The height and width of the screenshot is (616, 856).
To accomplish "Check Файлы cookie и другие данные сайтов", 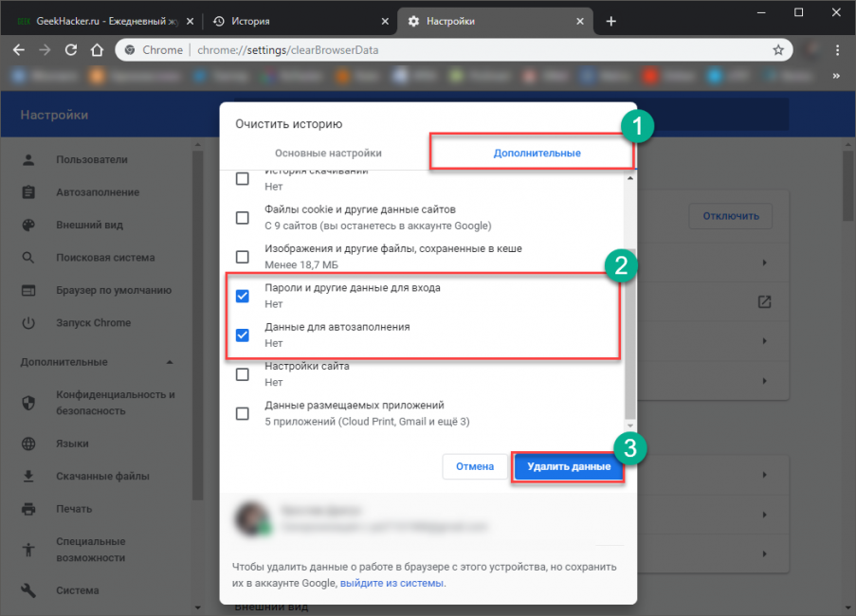I will (243, 218).
